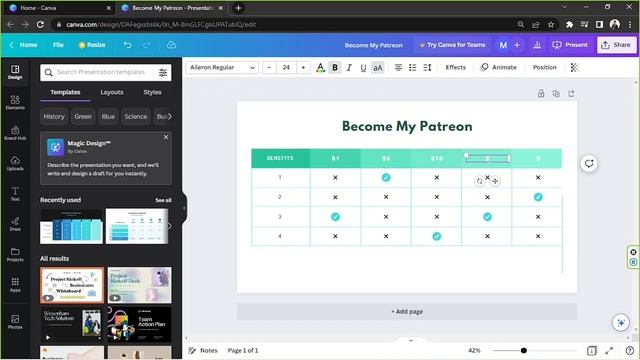Image resolution: width=640 pixels, height=360 pixels.
Task: Open the Alleron Regular font dropdown
Action: [222, 67]
